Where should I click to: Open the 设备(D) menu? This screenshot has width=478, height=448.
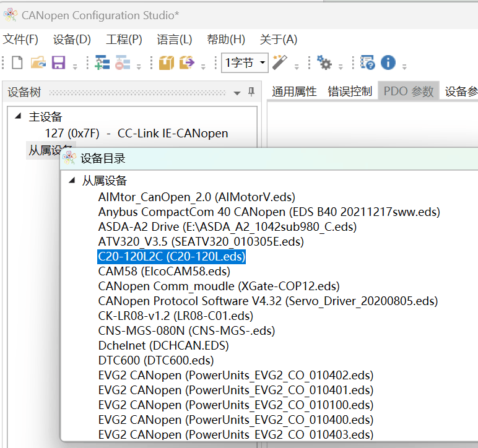[x=72, y=40]
